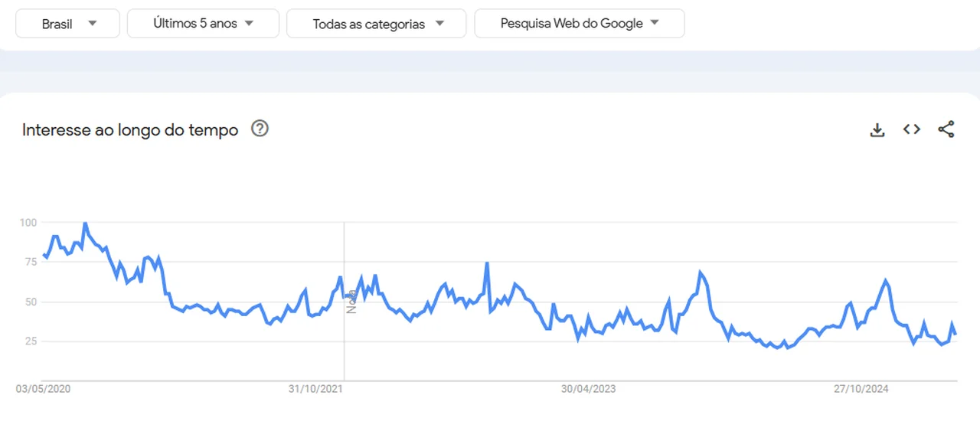Click the 30/04/2023 date axis label
This screenshot has height=444, width=980.
pos(588,389)
